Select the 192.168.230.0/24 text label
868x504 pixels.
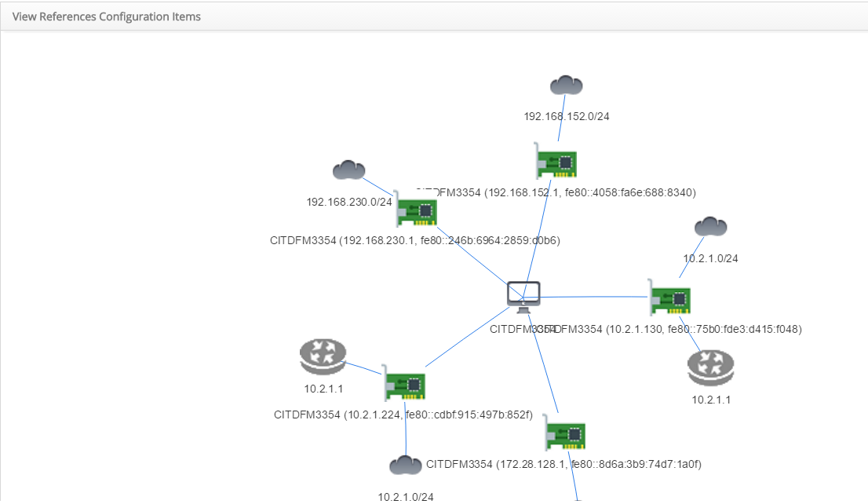(x=348, y=202)
